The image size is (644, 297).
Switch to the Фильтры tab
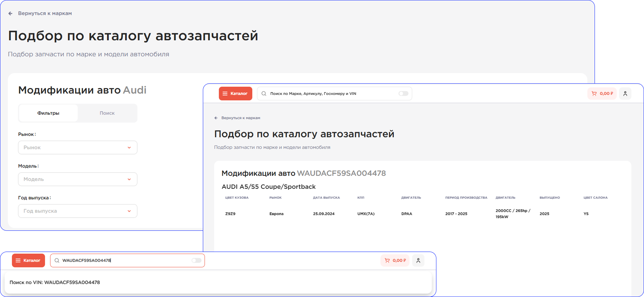point(48,113)
